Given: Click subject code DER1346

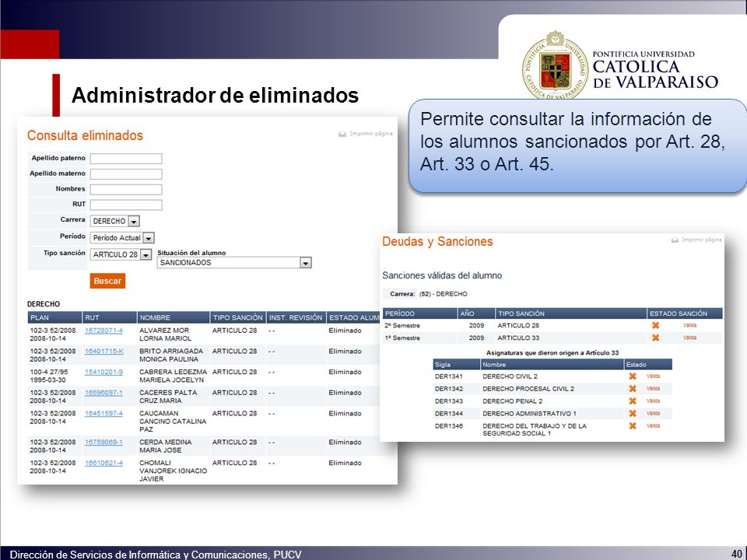Looking at the screenshot, I should click(449, 425).
